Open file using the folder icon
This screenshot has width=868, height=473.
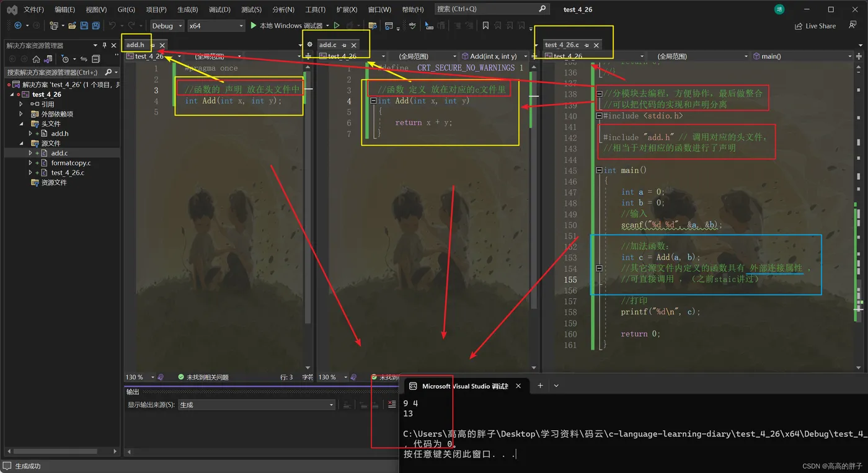[73, 26]
